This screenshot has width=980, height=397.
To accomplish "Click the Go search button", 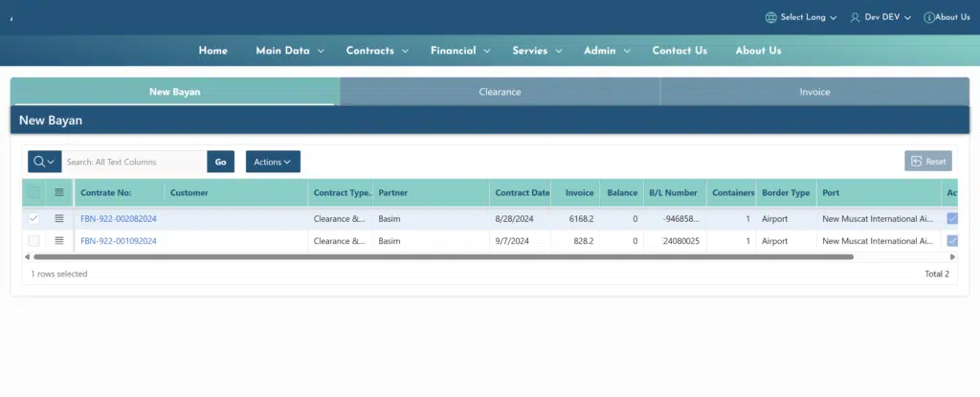I will (221, 162).
